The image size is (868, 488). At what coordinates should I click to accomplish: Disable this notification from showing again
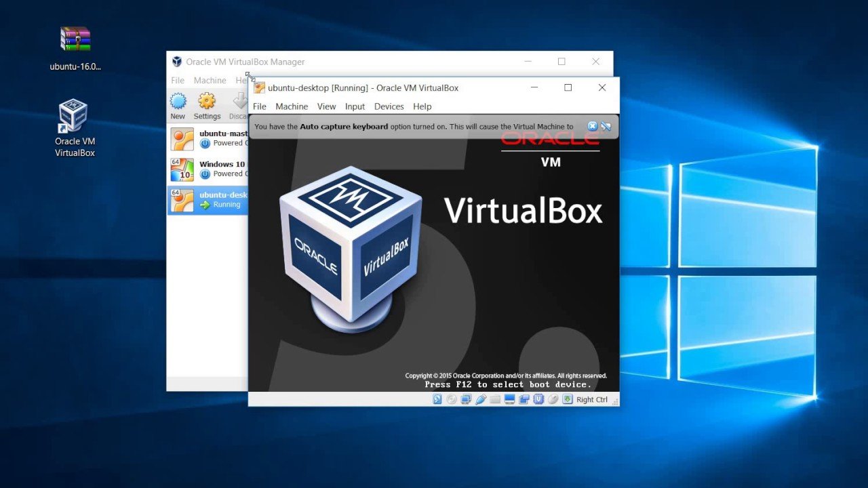pos(606,126)
